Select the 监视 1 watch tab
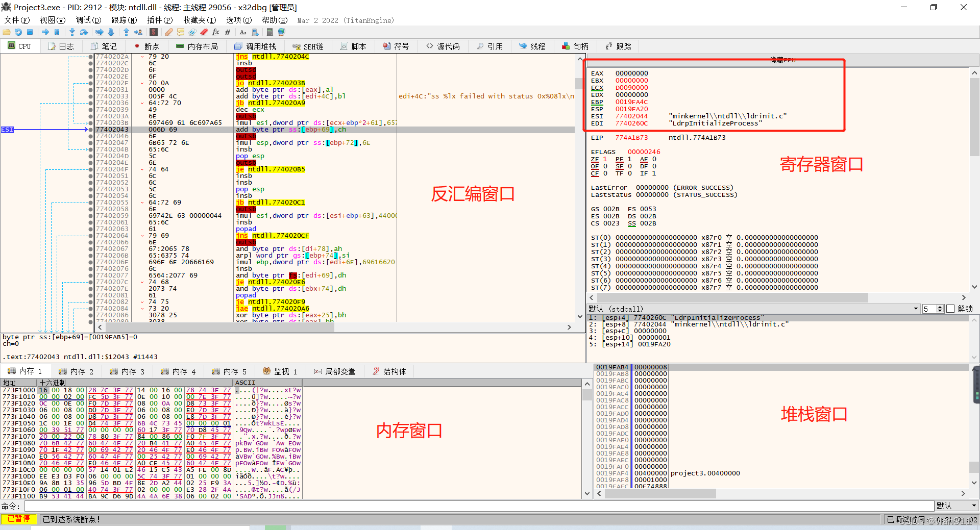This screenshot has width=980, height=530. coord(280,371)
